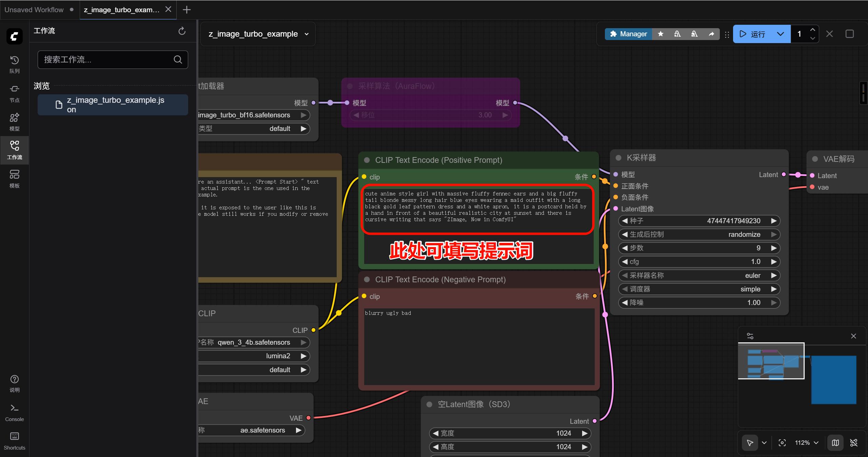The height and width of the screenshot is (457, 868).
Task: Toggle link visibility icon
Action: click(853, 442)
